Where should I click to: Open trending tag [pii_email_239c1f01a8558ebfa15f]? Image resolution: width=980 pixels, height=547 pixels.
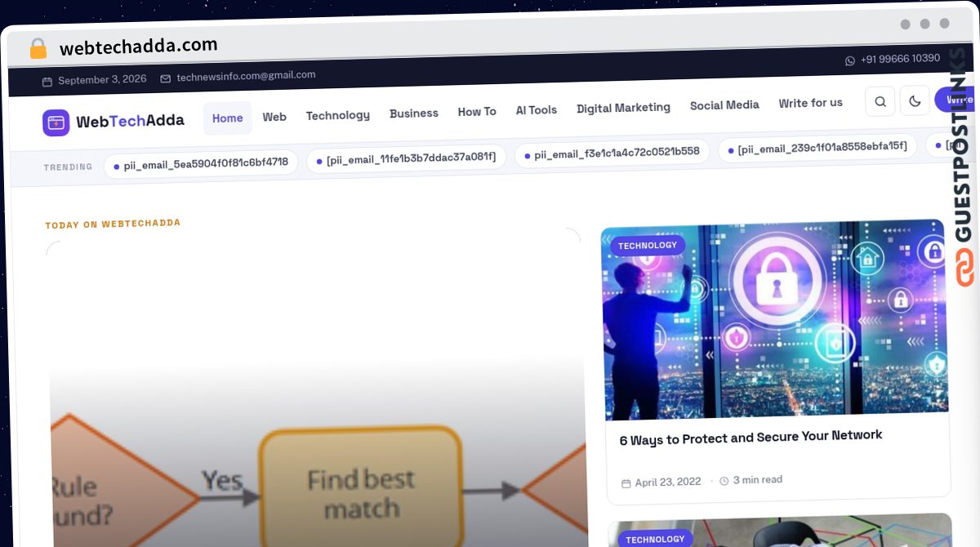pos(817,147)
